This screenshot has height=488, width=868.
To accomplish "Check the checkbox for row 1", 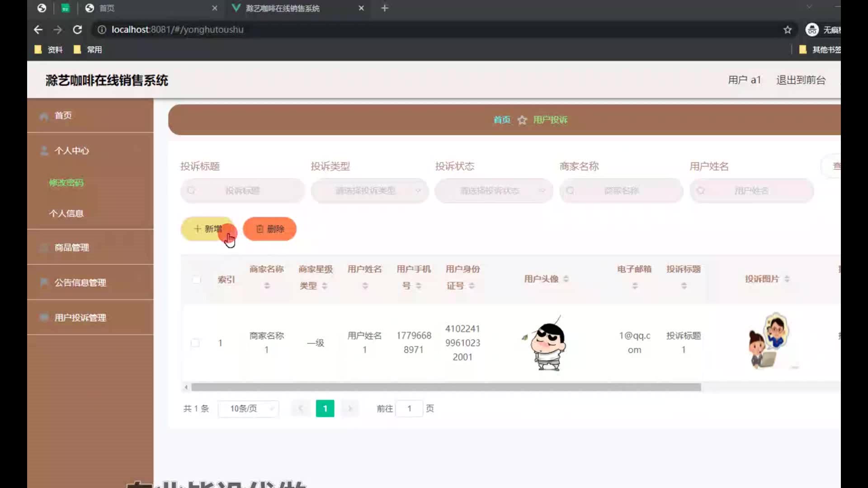I will tap(195, 343).
